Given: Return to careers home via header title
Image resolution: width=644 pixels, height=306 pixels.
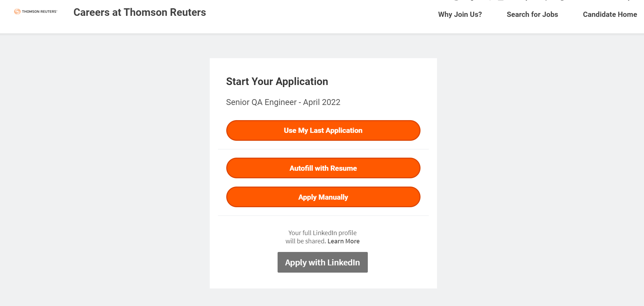Looking at the screenshot, I should 139,12.
